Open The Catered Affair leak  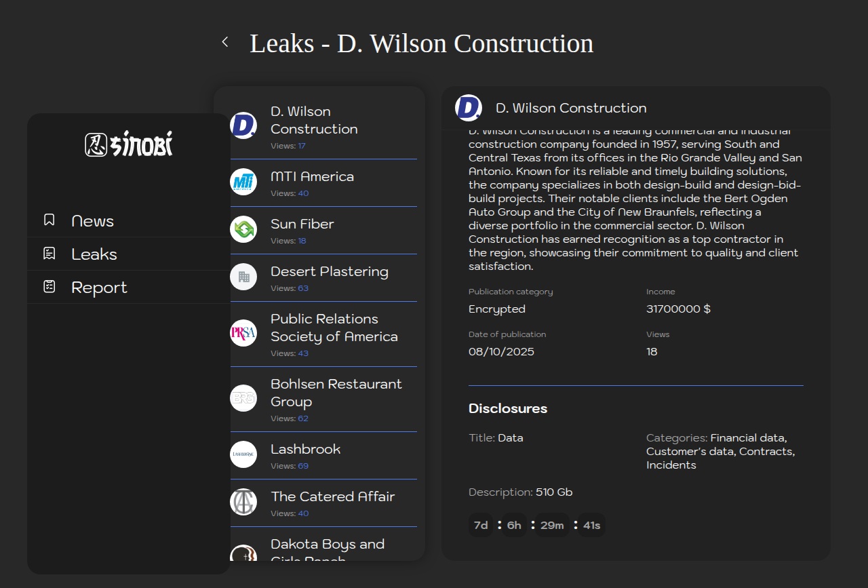coord(332,497)
